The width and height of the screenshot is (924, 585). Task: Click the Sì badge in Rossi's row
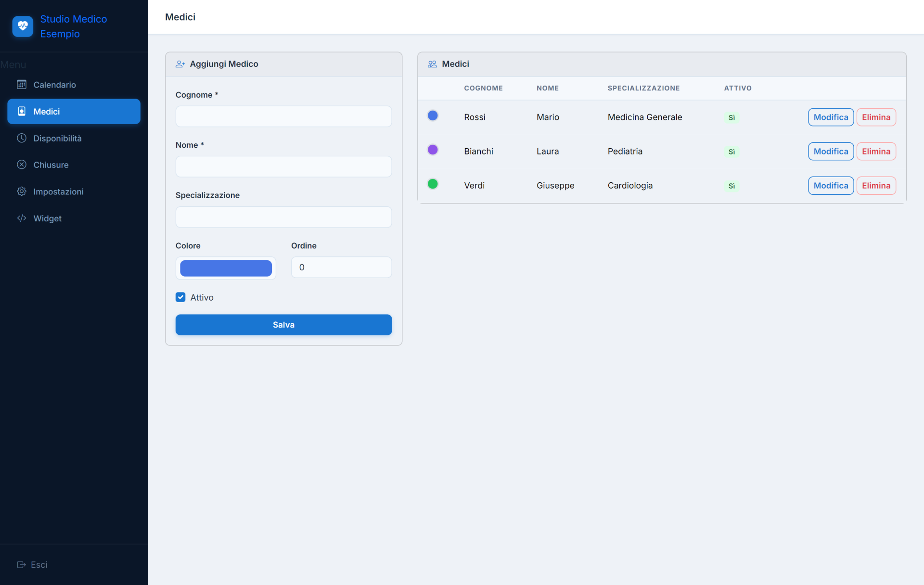pyautogui.click(x=731, y=117)
